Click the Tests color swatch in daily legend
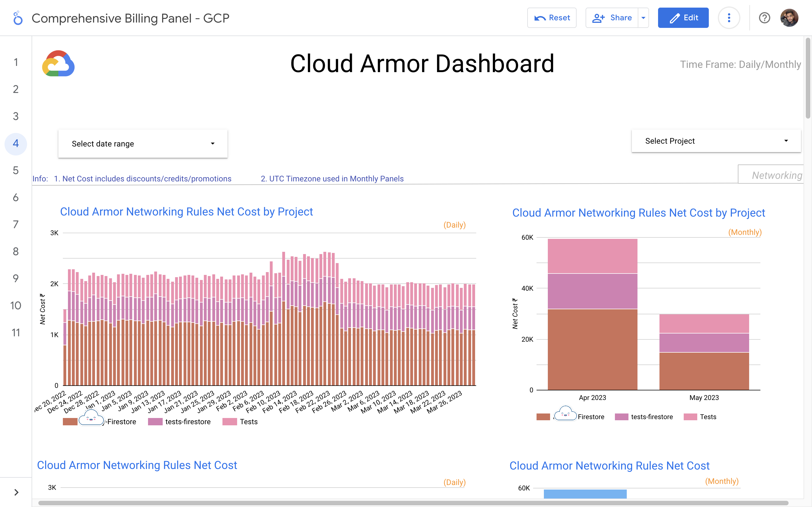Image resolution: width=812 pixels, height=507 pixels. [230, 422]
